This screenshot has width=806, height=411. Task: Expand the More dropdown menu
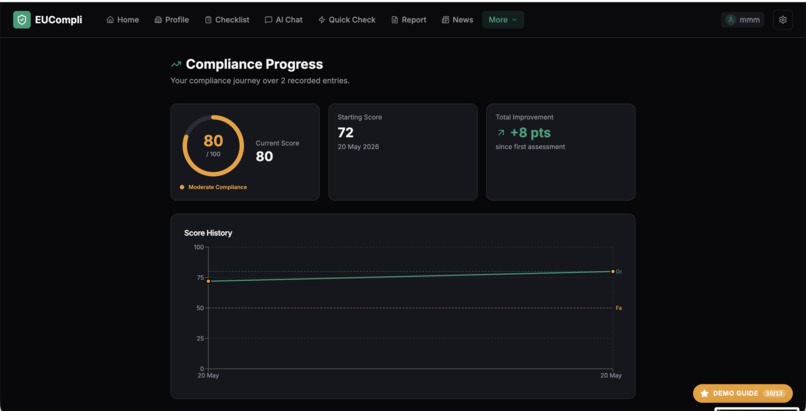tap(503, 20)
